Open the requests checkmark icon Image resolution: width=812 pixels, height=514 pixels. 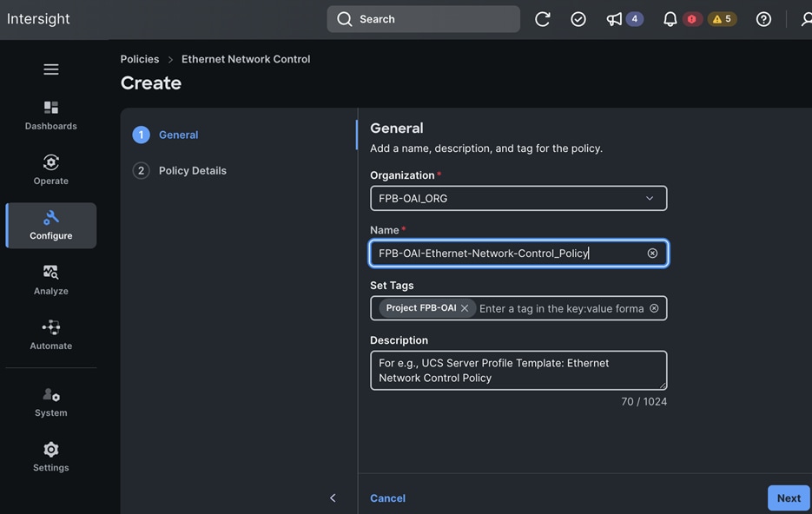578,19
